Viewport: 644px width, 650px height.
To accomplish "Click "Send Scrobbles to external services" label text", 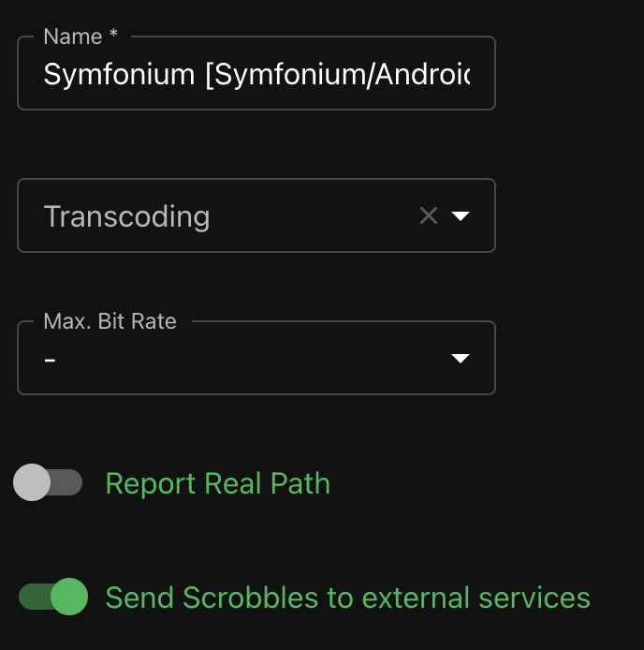I will click(x=347, y=598).
